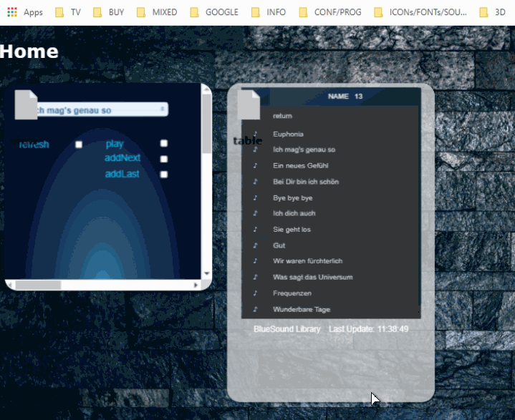Select the song Ein neues Gefühl
Screen dimensions: 515x420
(x=301, y=166)
